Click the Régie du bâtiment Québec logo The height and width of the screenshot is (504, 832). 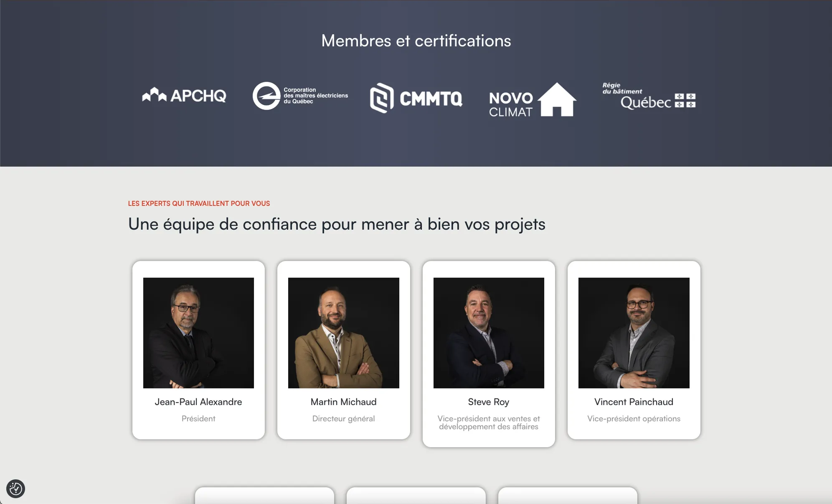click(649, 96)
